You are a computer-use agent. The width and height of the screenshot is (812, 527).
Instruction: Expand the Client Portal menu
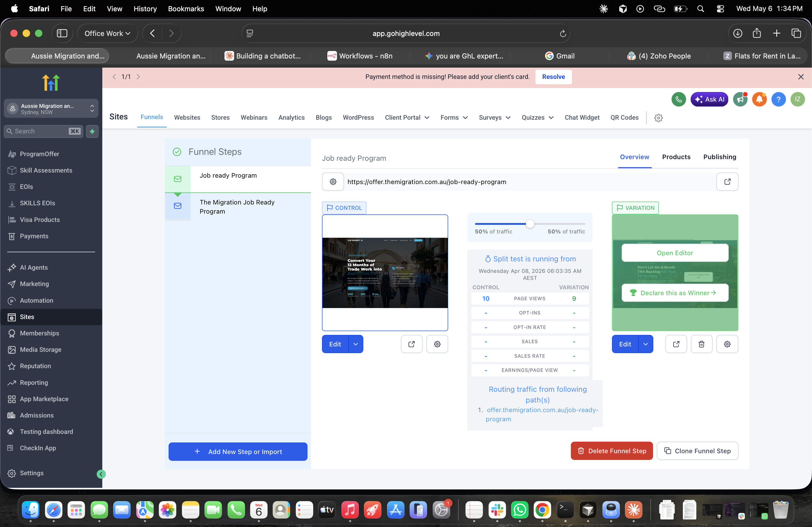tap(407, 118)
